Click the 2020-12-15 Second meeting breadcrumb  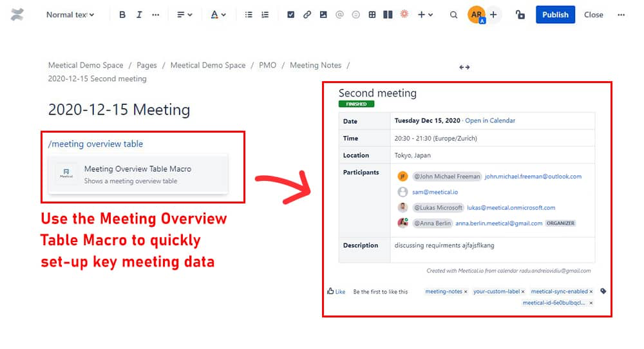pos(97,79)
